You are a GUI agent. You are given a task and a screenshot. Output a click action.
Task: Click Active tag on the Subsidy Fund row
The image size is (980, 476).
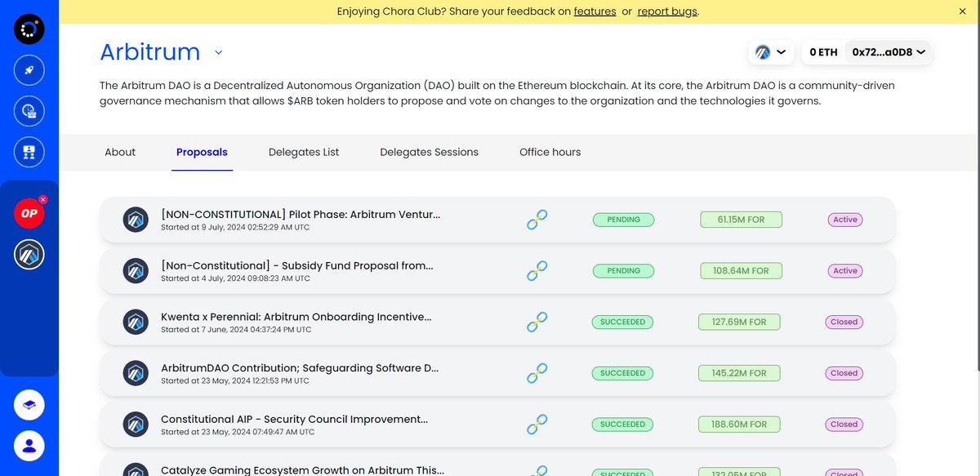[x=845, y=271]
